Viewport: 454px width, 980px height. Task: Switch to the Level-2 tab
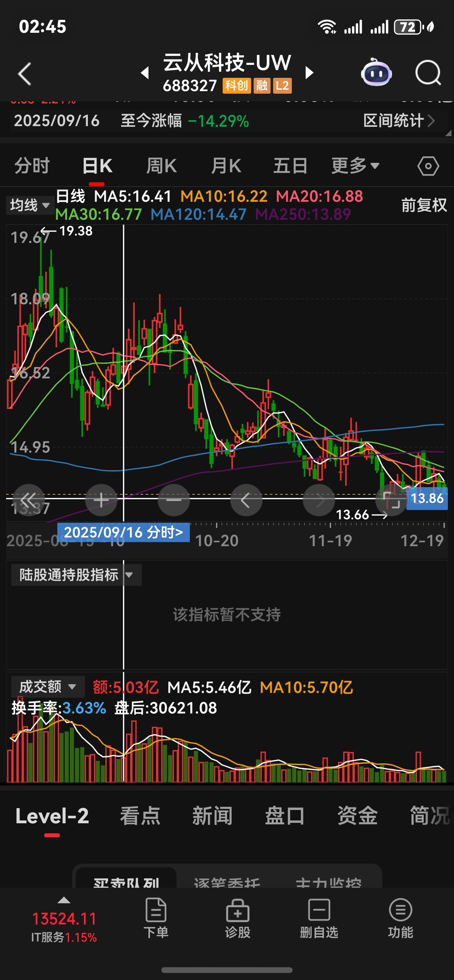coord(52,816)
